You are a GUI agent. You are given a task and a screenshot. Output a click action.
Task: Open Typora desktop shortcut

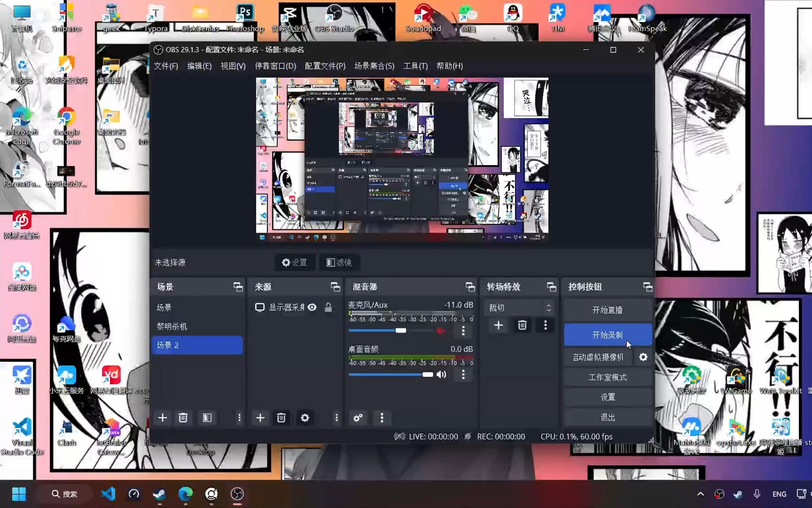(155, 18)
